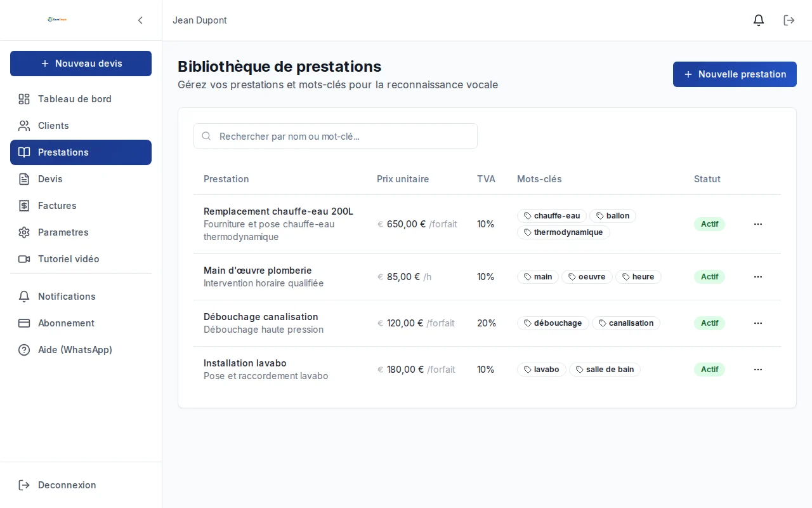Open actions menu for Débouchage canalisation
Image resolution: width=812 pixels, height=508 pixels.
point(758,323)
